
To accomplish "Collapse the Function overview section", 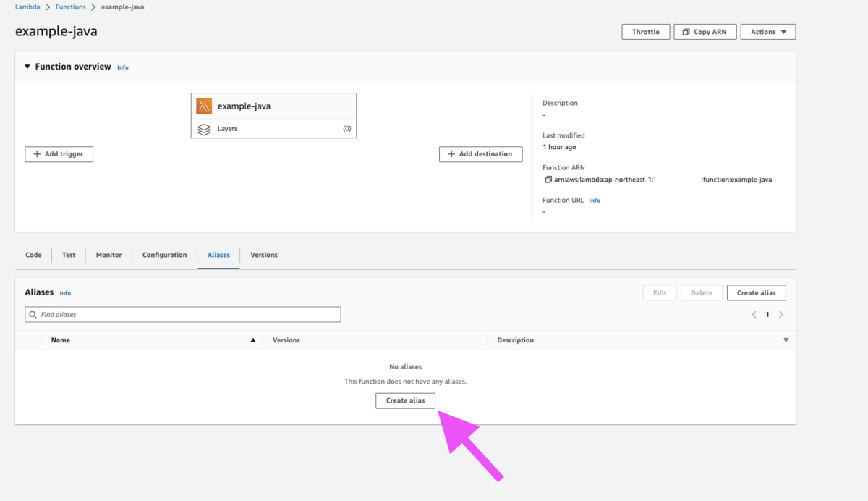I will 27,66.
